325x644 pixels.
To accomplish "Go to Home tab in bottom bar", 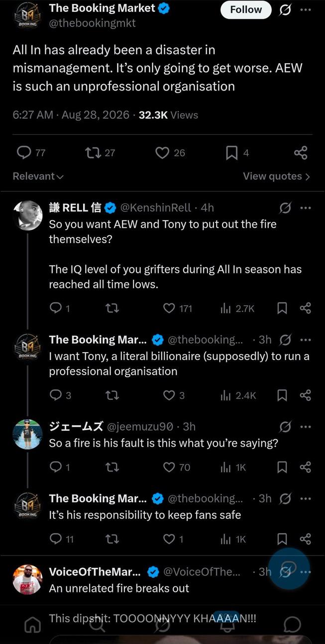I will [33, 624].
